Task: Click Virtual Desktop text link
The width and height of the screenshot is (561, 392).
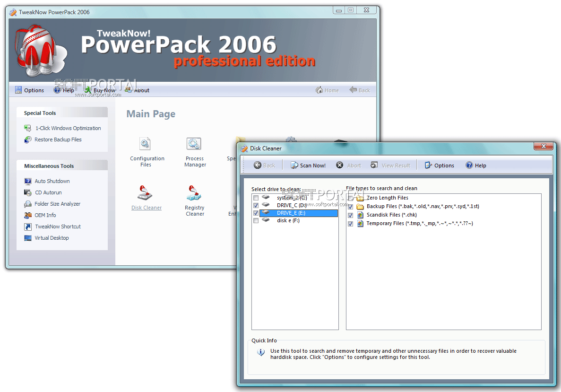Action: pos(52,238)
